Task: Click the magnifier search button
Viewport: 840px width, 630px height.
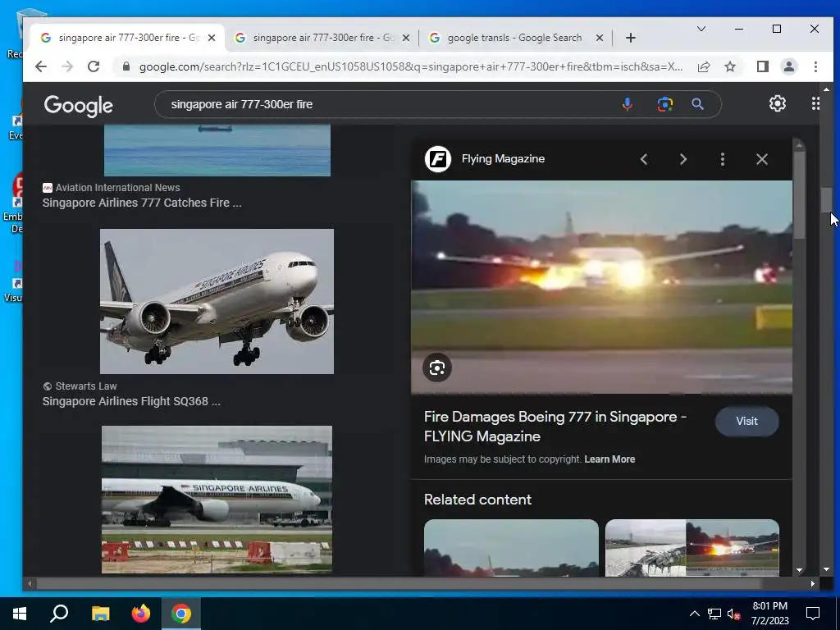Action: (697, 104)
